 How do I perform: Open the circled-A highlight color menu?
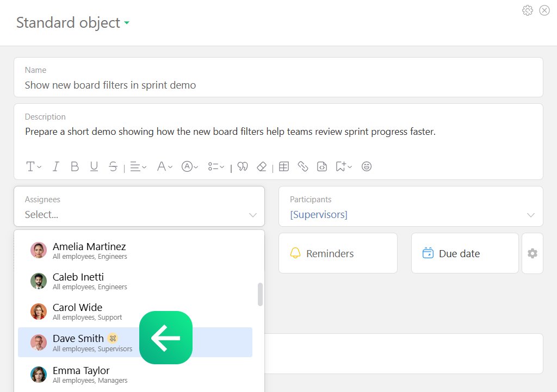(x=190, y=166)
